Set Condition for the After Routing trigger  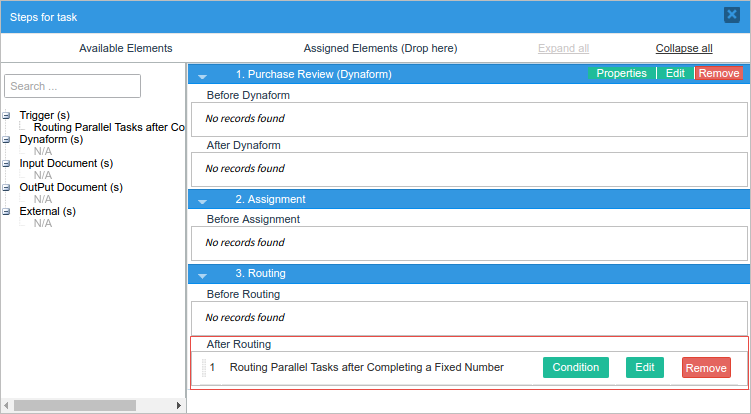click(x=576, y=368)
